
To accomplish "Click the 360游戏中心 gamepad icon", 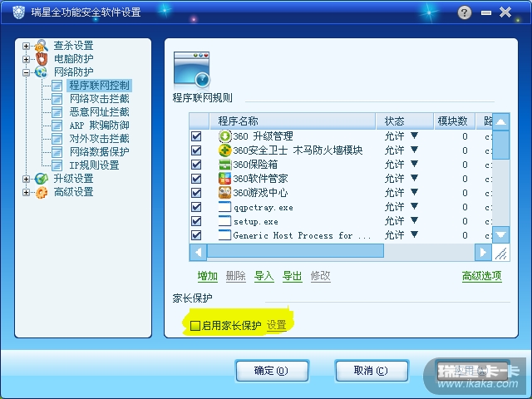I will point(224,193).
